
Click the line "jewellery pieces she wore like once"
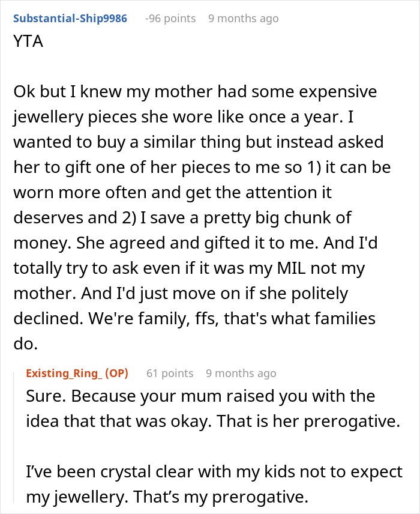tap(183, 116)
